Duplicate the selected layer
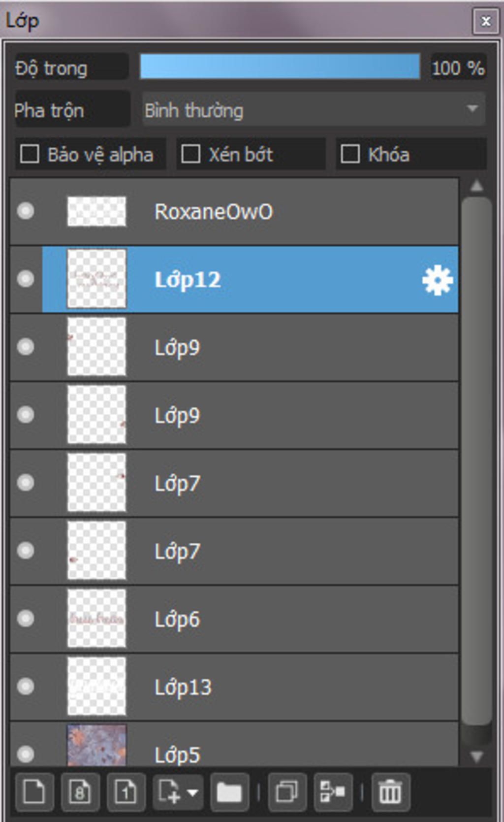 pyautogui.click(x=287, y=792)
